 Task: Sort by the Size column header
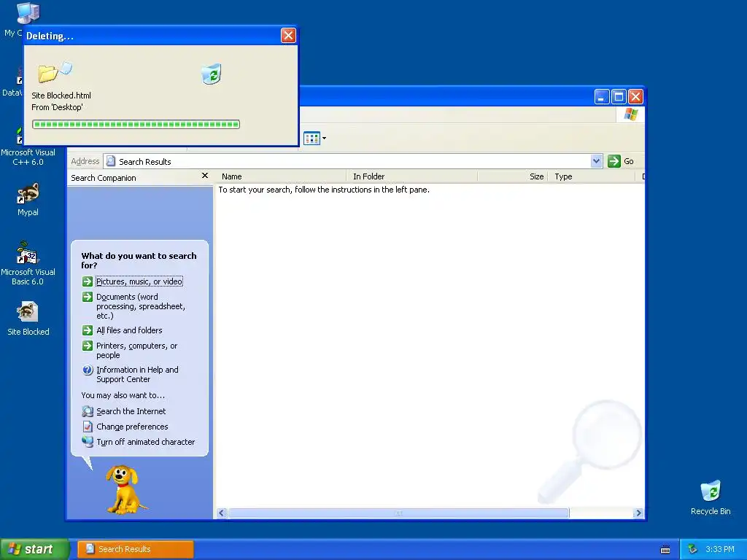click(513, 176)
